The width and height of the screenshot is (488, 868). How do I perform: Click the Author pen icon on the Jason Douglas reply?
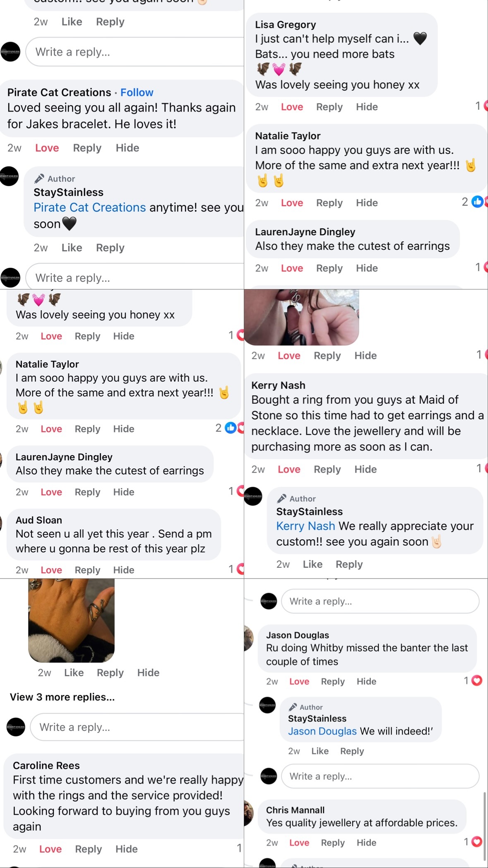(293, 707)
